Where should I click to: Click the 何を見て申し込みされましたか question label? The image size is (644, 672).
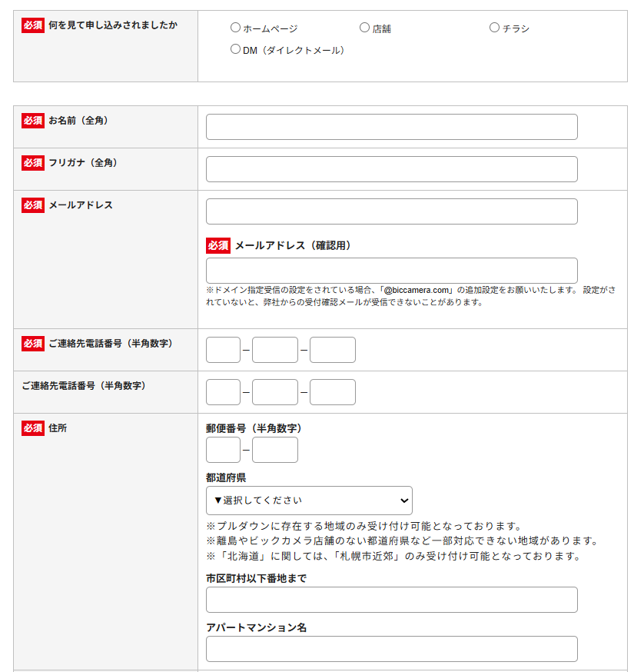coord(112,25)
